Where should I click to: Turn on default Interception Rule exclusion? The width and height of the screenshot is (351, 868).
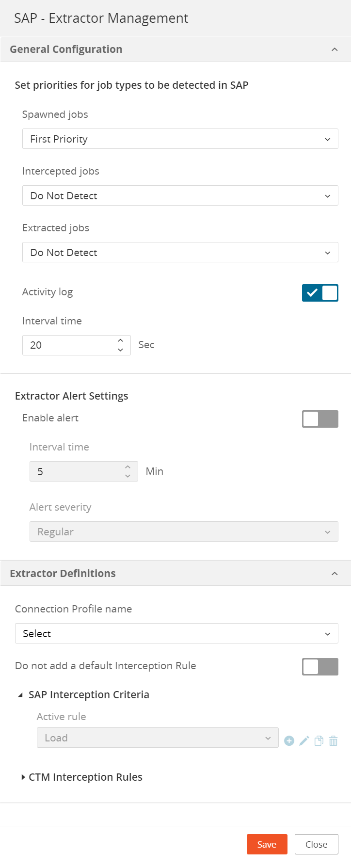click(x=320, y=667)
